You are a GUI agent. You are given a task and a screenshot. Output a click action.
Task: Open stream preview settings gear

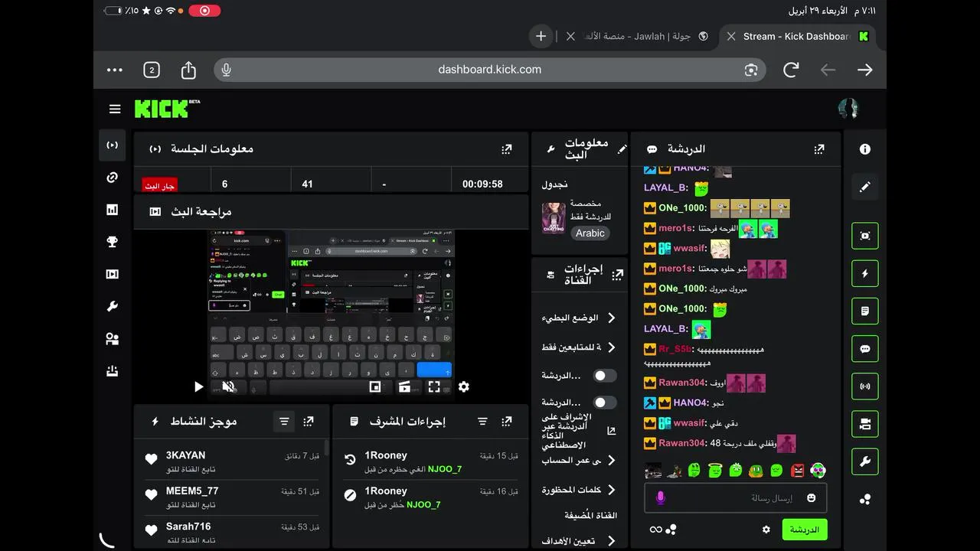[463, 387]
